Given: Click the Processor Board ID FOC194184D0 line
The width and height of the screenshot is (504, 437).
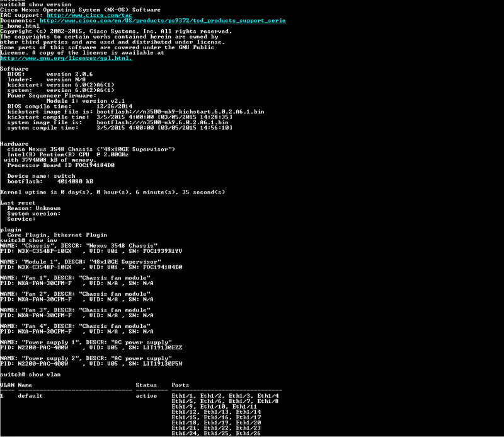Looking at the screenshot, I should pyautogui.click(x=60, y=165).
